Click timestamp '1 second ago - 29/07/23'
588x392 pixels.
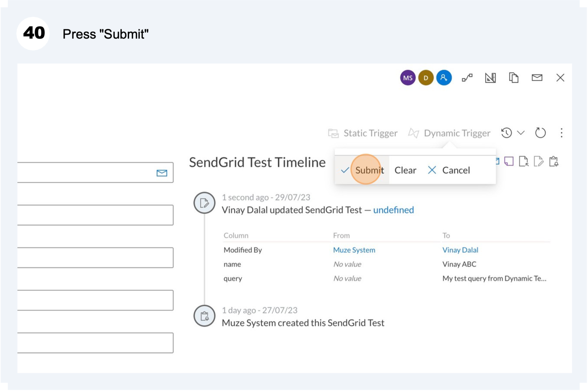[266, 197]
